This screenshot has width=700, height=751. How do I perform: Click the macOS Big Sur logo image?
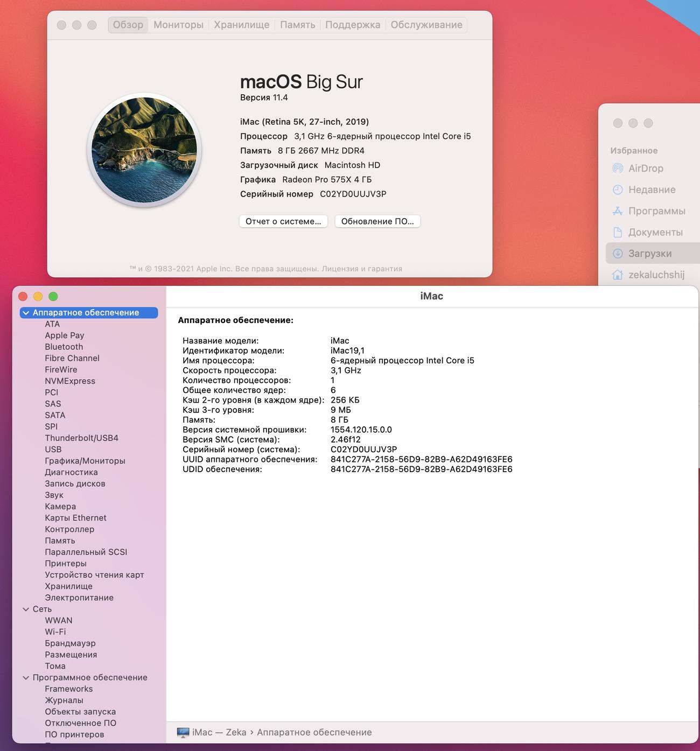click(144, 150)
